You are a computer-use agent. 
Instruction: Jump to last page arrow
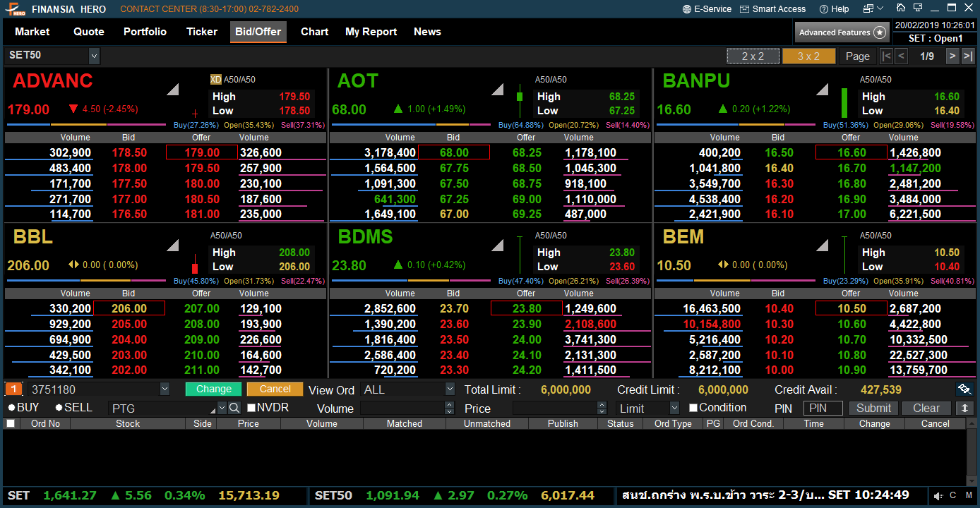tap(967, 56)
